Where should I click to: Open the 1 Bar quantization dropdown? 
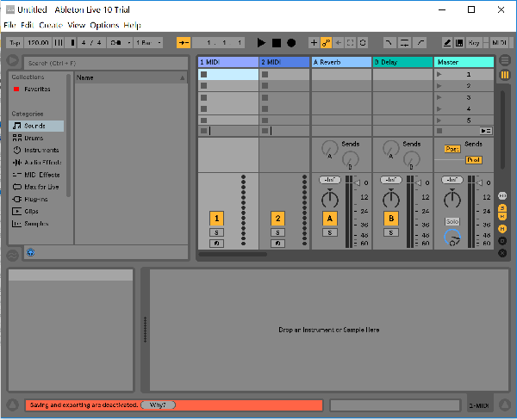[147, 42]
